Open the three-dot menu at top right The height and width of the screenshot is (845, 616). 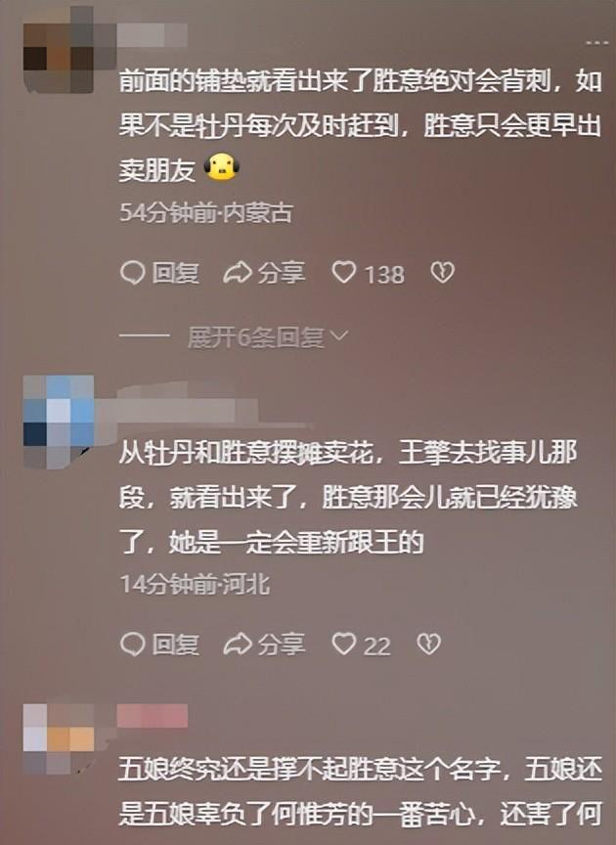[597, 43]
